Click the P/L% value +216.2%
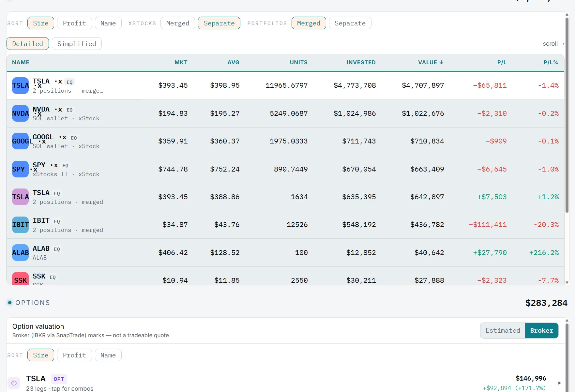This screenshot has height=392, width=575. [x=544, y=253]
